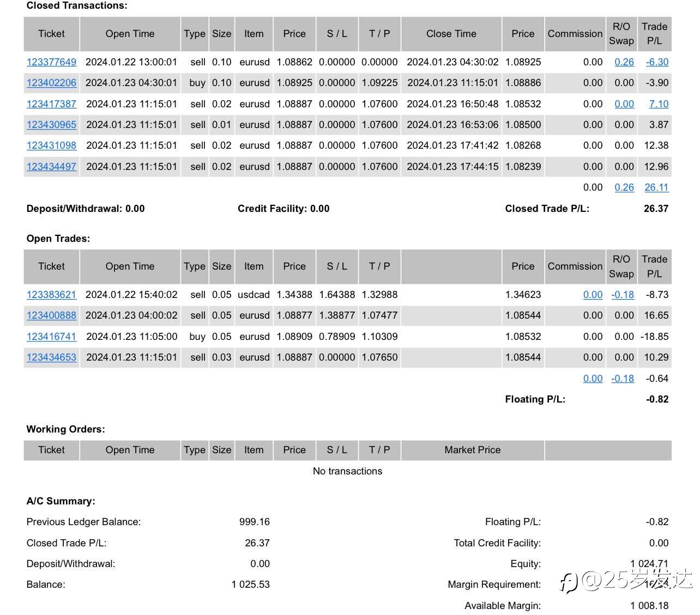Follow the 123430965 ticket link

tap(51, 125)
